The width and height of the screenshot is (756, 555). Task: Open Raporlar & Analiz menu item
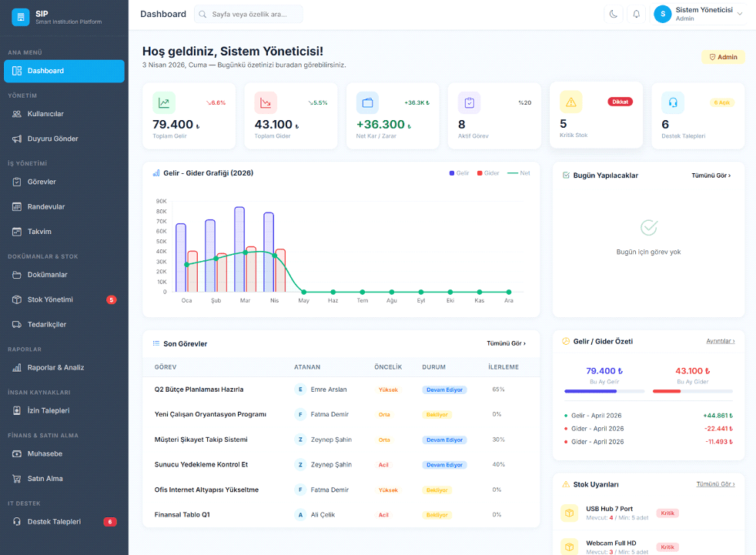(x=55, y=367)
